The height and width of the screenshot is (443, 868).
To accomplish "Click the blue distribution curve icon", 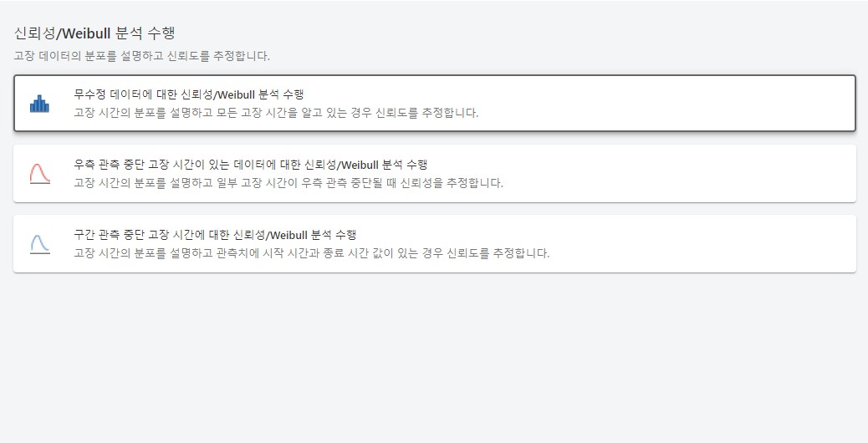I will (39, 244).
